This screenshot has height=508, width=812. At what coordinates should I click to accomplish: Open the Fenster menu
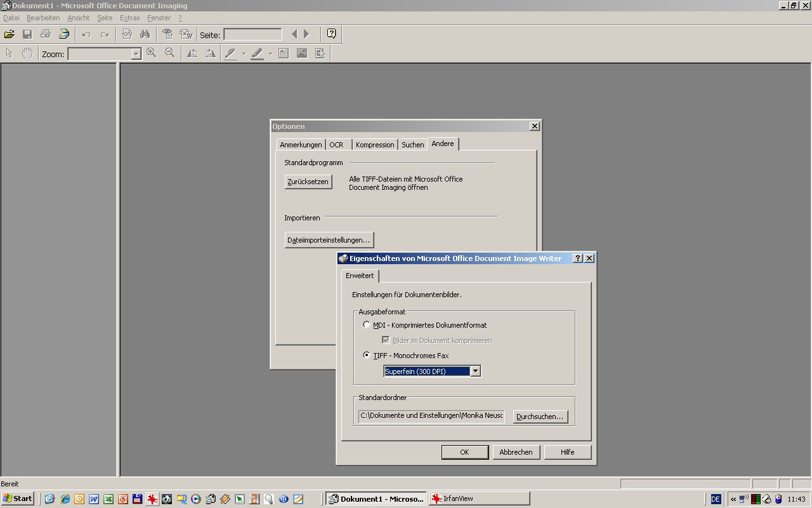pos(159,18)
